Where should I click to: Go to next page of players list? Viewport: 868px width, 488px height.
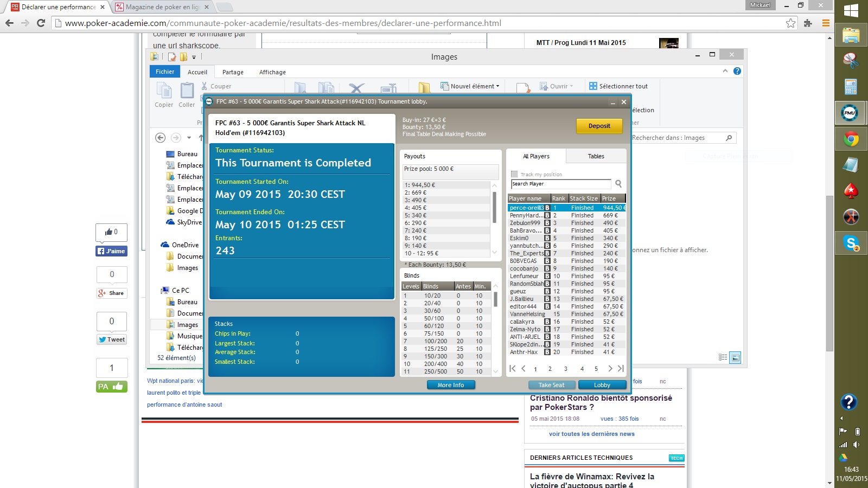610,369
